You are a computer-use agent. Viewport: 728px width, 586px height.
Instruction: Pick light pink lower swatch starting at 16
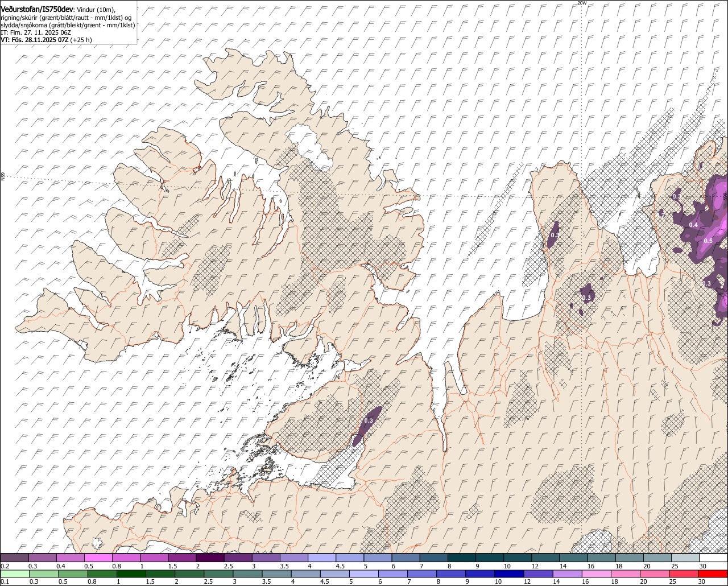coord(597,573)
